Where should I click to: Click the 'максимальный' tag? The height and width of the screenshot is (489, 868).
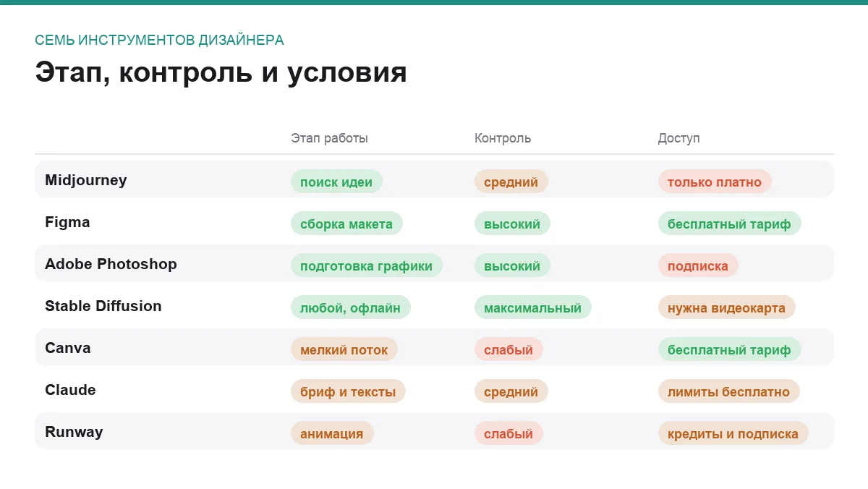click(533, 307)
